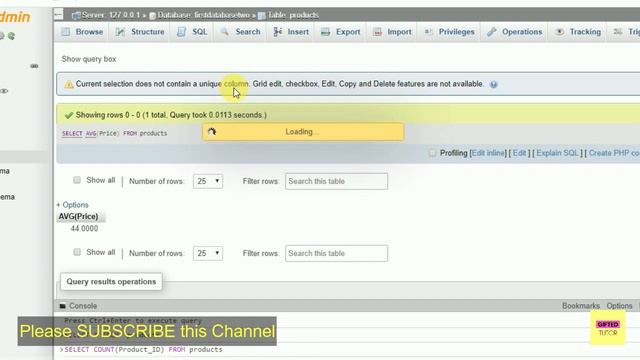Click the database icon in breadcrumb
The image size is (640, 360).
coord(152,16)
